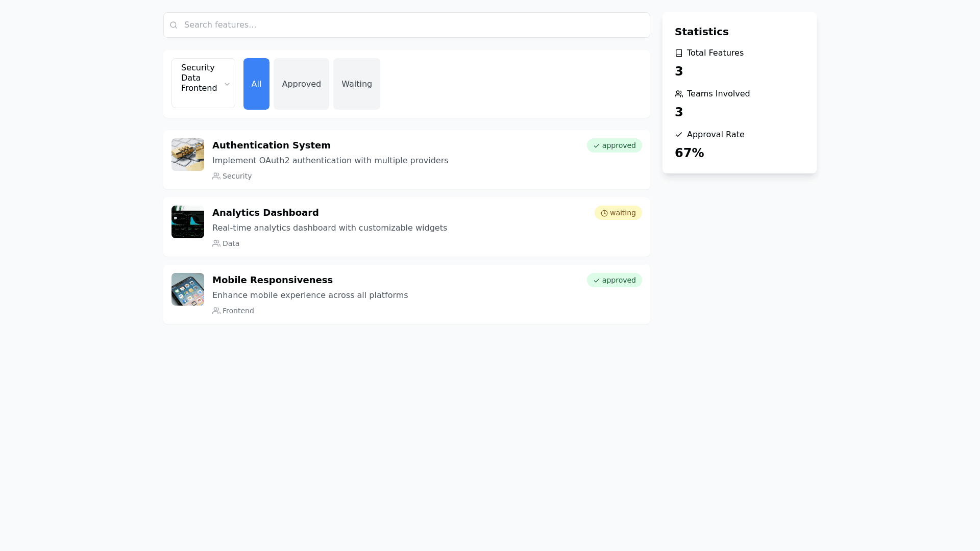This screenshot has height=551, width=980.
Task: Click the Data team people icon
Action: point(216,243)
